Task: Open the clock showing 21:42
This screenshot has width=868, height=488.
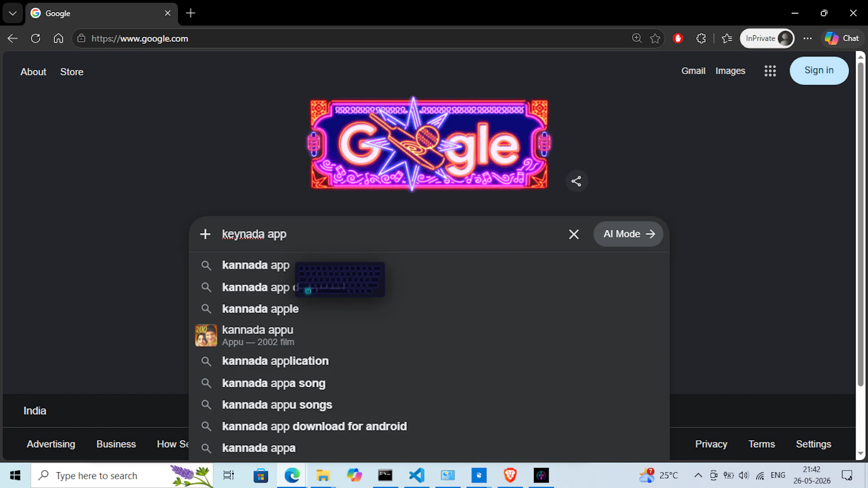Action: [x=812, y=476]
